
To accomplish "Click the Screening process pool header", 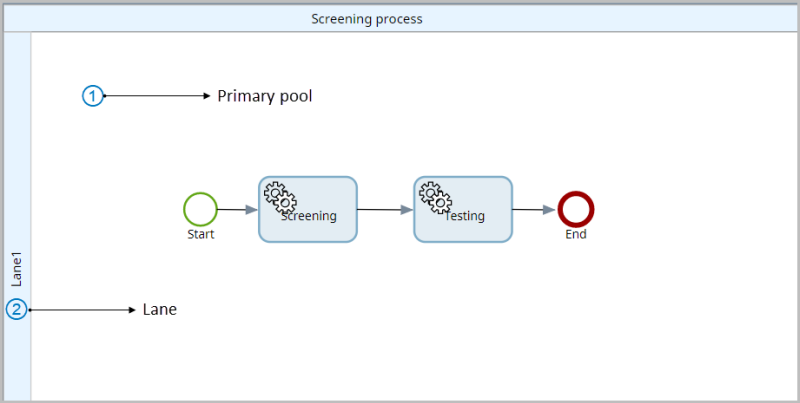I will pos(366,19).
